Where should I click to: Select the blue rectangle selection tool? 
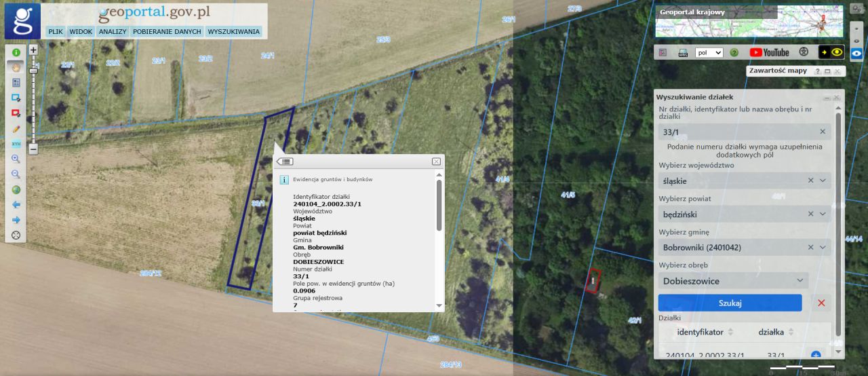(16, 98)
